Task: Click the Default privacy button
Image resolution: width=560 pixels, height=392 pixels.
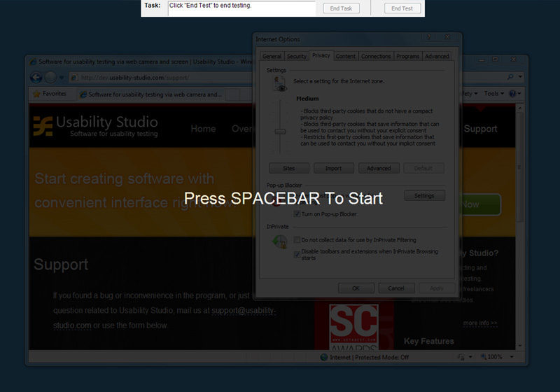Action: tap(423, 168)
